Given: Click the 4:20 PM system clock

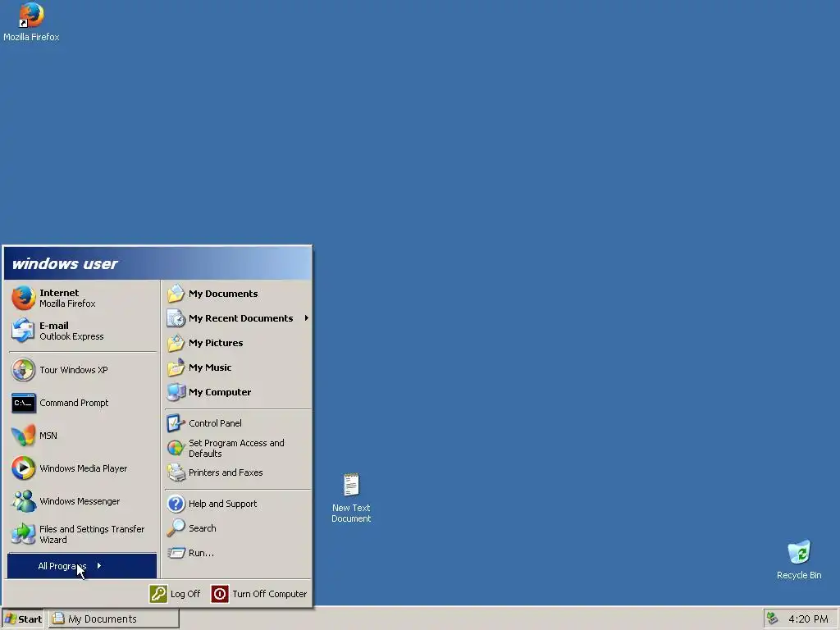Looking at the screenshot, I should pyautogui.click(x=808, y=619).
